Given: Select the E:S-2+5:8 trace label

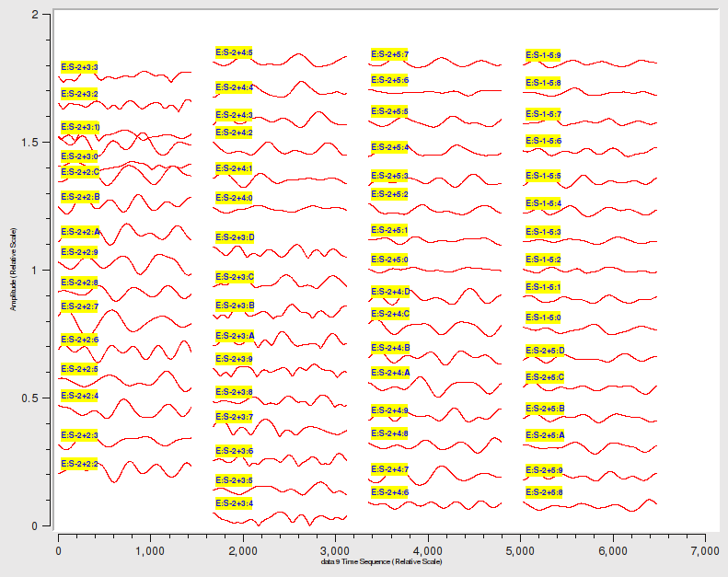Looking at the screenshot, I should coord(543,492).
